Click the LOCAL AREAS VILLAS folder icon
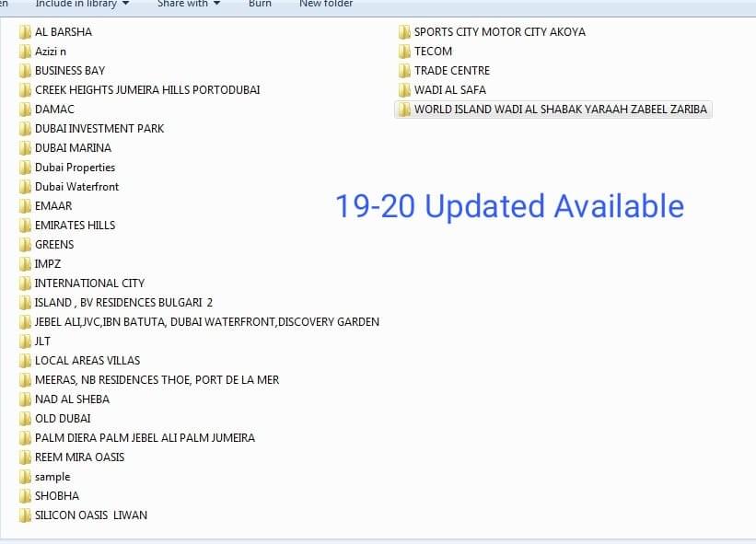This screenshot has width=756, height=544. tap(25, 361)
